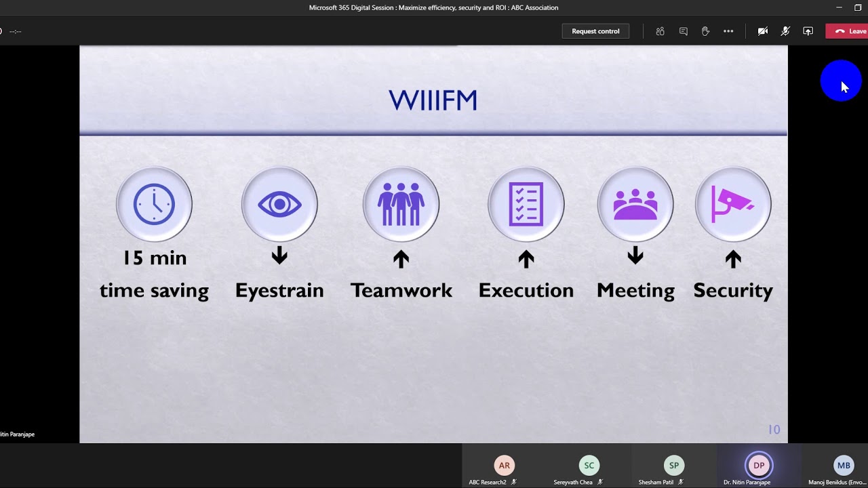Select Sereyvath Chea participant avatar
Screen dimensions: 868x488
tap(589, 466)
